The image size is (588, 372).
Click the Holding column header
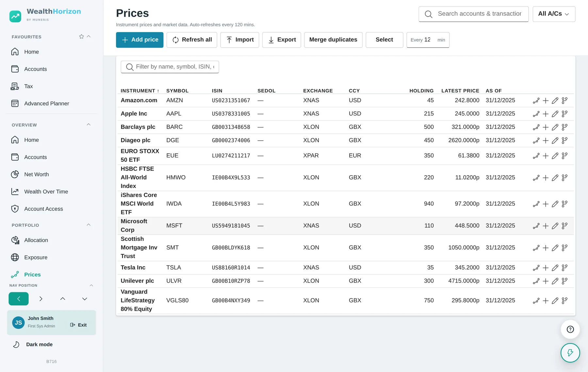[421, 91]
